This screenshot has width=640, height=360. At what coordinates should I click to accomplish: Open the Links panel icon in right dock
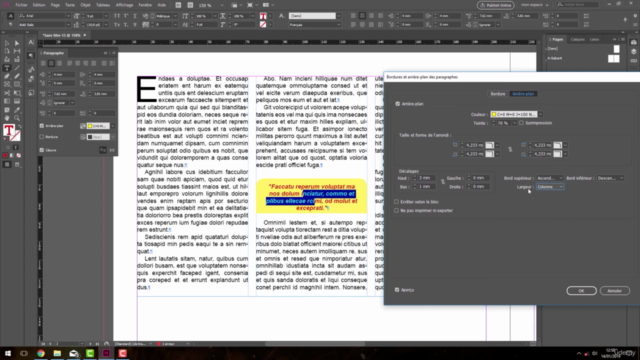tap(633, 61)
